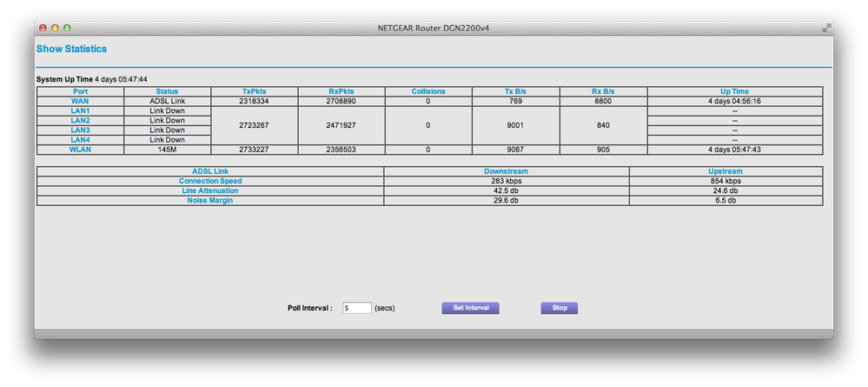Minimize the window with the yellow button

(x=55, y=28)
